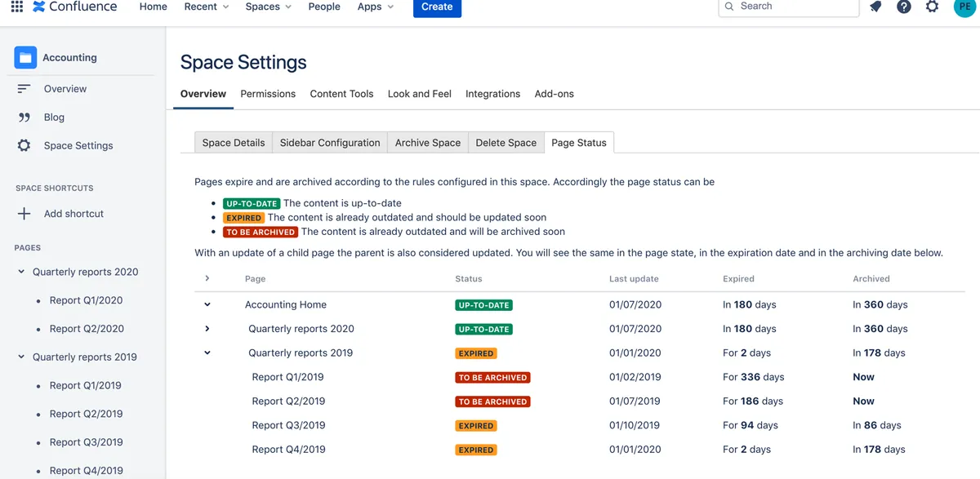Open Blog link in sidebar
The image size is (980, 479).
(x=54, y=118)
